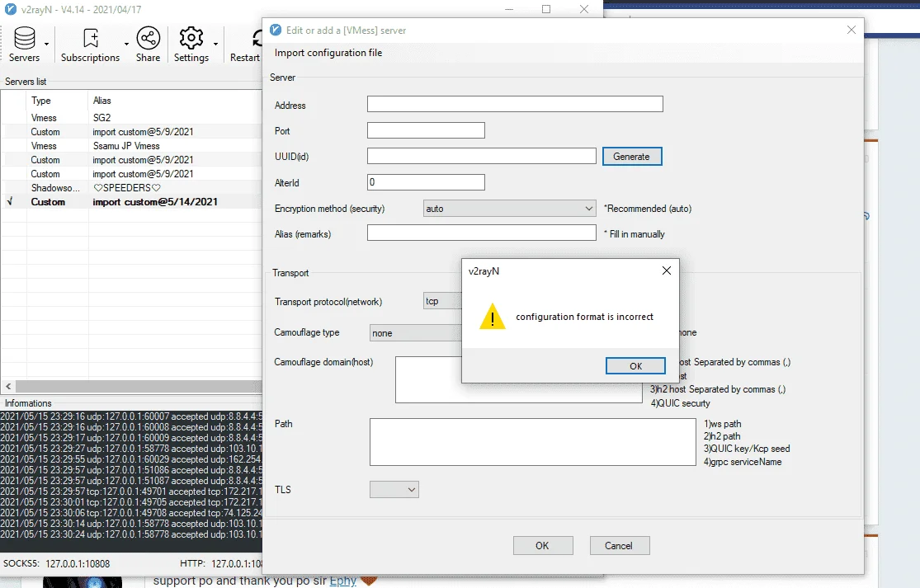Image resolution: width=920 pixels, height=588 pixels.
Task: Click the Alias column header
Action: [x=176, y=101]
